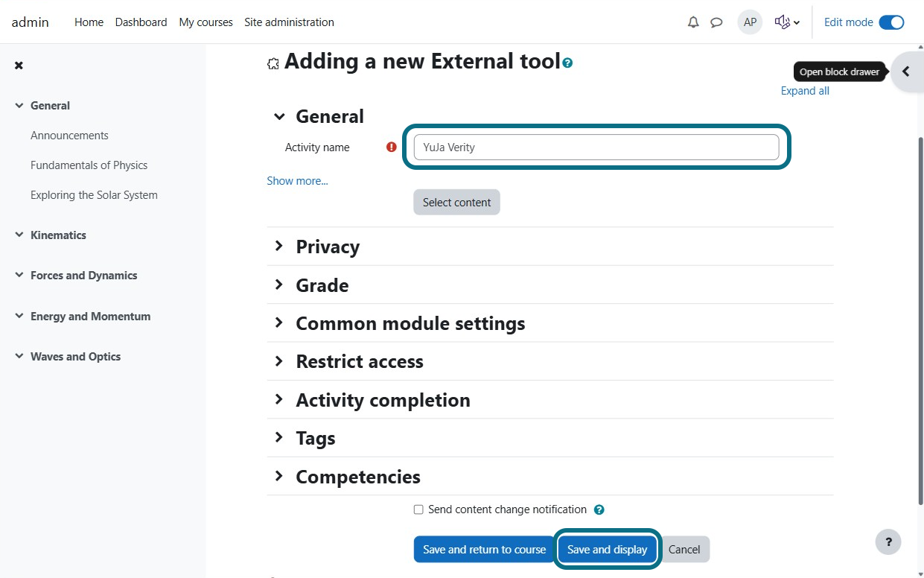This screenshot has width=924, height=578.
Task: Collapse Waves and Optics in course index
Action: [19, 356]
